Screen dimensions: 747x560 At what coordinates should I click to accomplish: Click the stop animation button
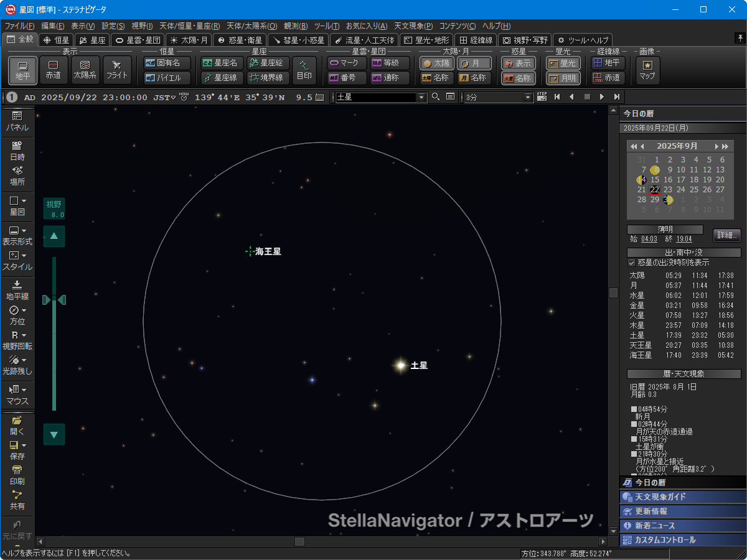pyautogui.click(x=586, y=97)
